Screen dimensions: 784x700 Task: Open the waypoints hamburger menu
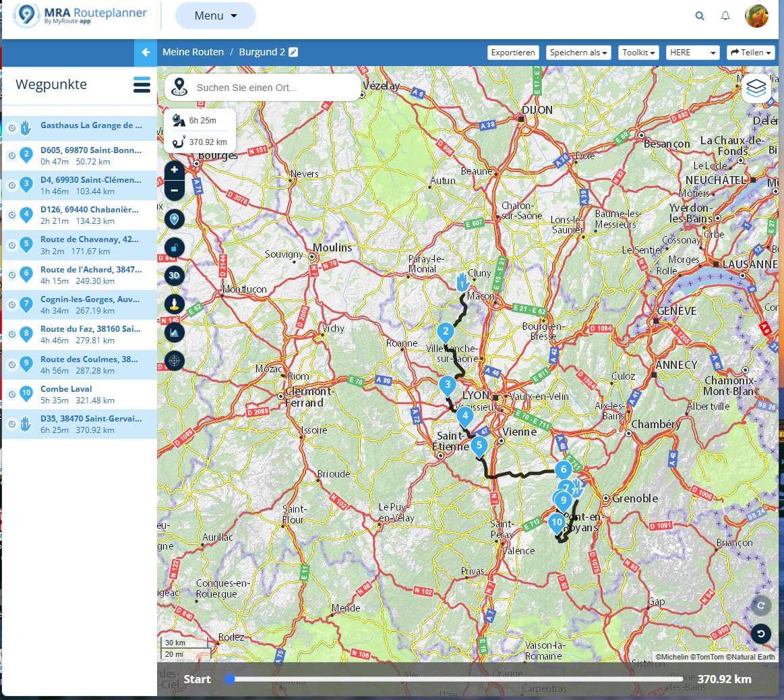pyautogui.click(x=142, y=85)
